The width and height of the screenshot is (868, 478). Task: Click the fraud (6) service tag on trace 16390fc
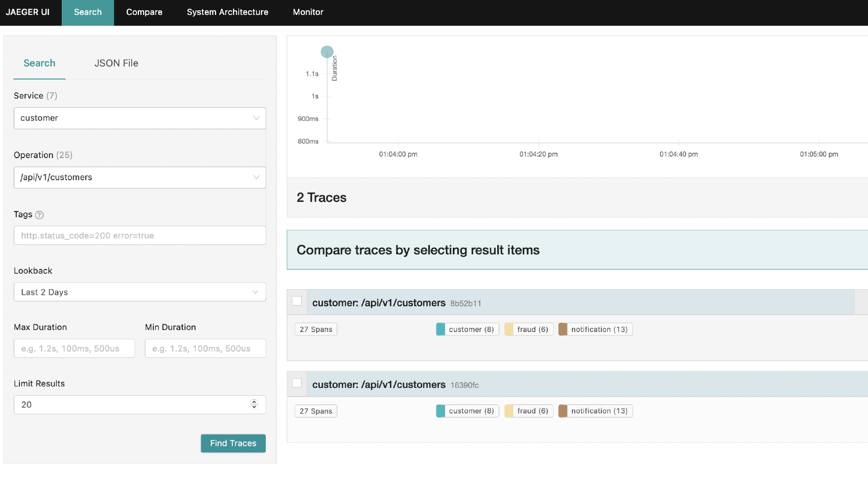pyautogui.click(x=529, y=411)
